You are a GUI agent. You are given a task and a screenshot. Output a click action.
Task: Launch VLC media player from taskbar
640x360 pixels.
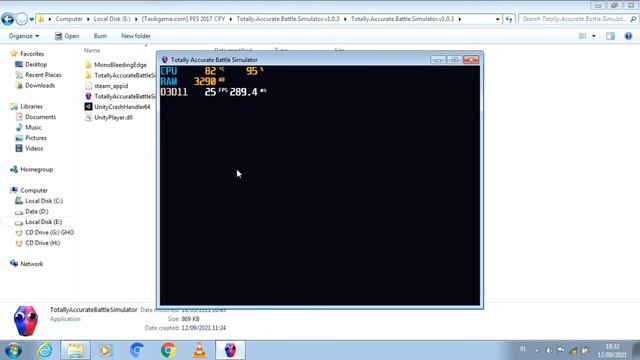click(199, 350)
